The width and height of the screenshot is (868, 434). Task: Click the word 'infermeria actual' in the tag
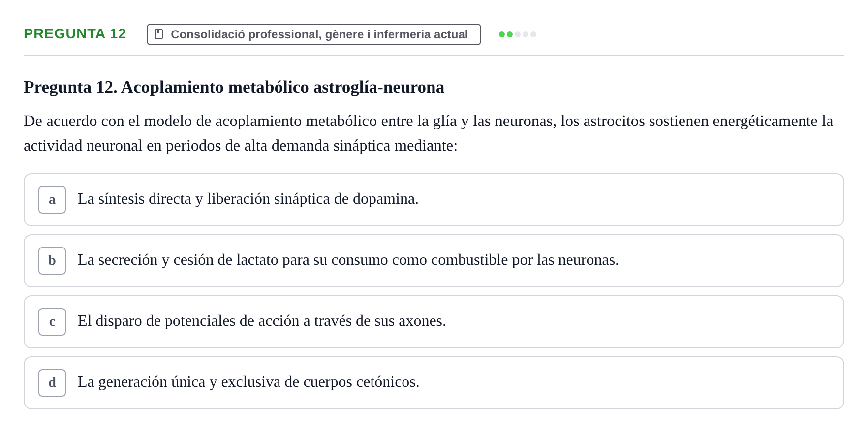click(x=421, y=34)
